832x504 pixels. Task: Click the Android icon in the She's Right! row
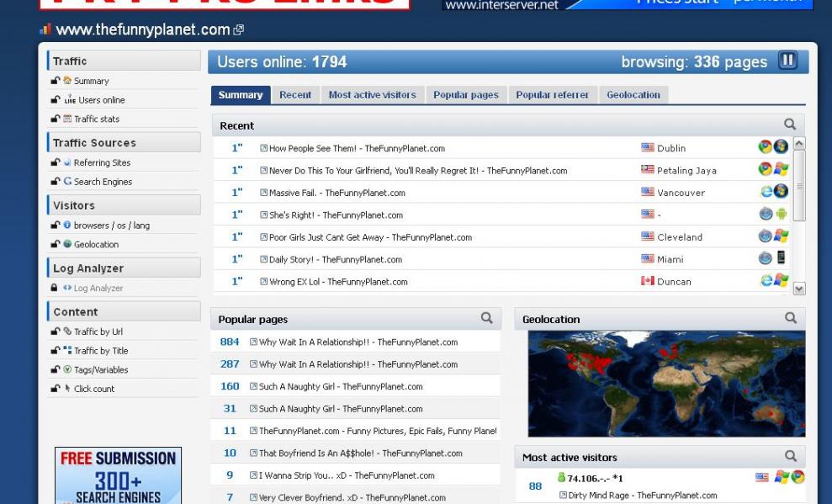click(x=781, y=214)
